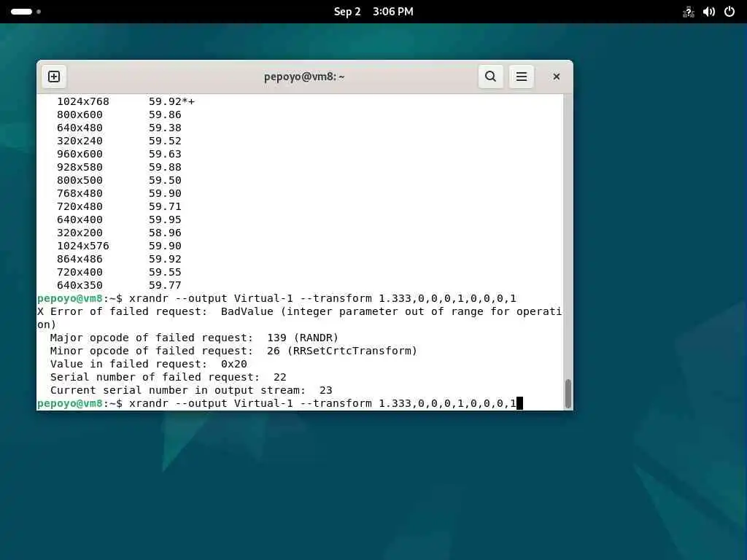
Task: Click the 58.96 refresh rate value
Action: point(165,233)
